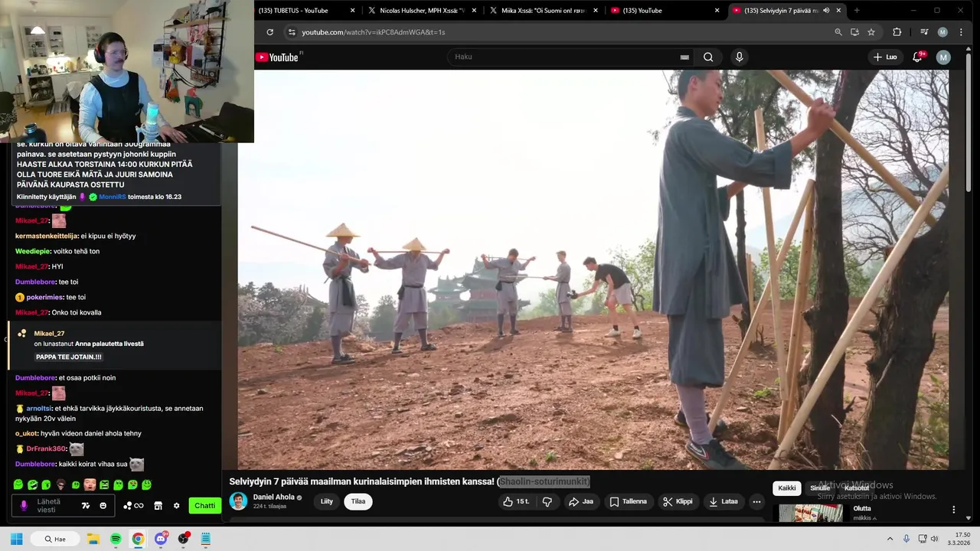This screenshot has height=551, width=980.
Task: Click the system tray volume icon
Action: pos(934,539)
